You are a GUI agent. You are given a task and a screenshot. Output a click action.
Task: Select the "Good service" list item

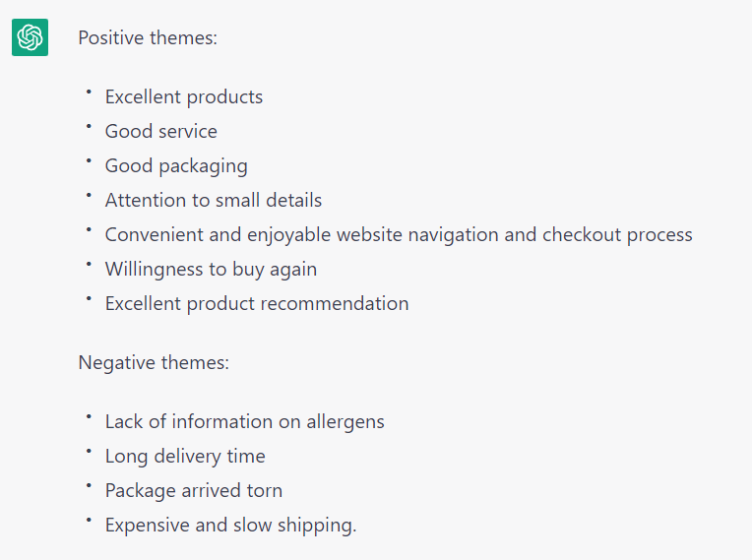point(161,132)
